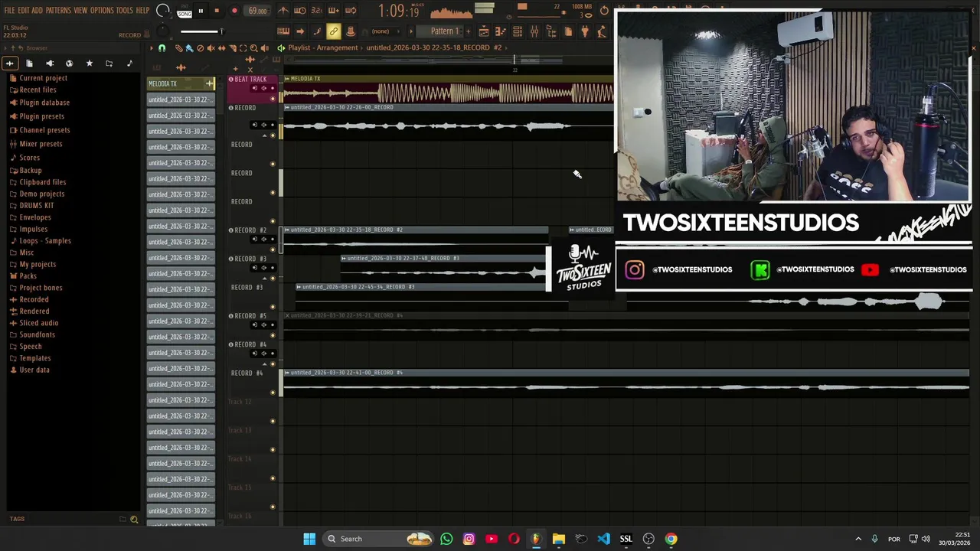Select the MELODIA TX clip in picker
980x551 pixels.
coord(181,83)
